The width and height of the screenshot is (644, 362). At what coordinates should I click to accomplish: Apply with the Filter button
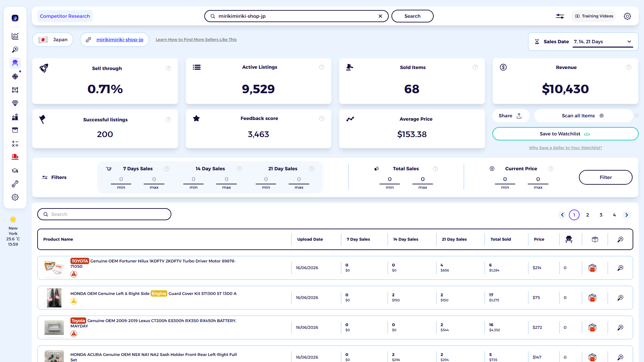(606, 177)
